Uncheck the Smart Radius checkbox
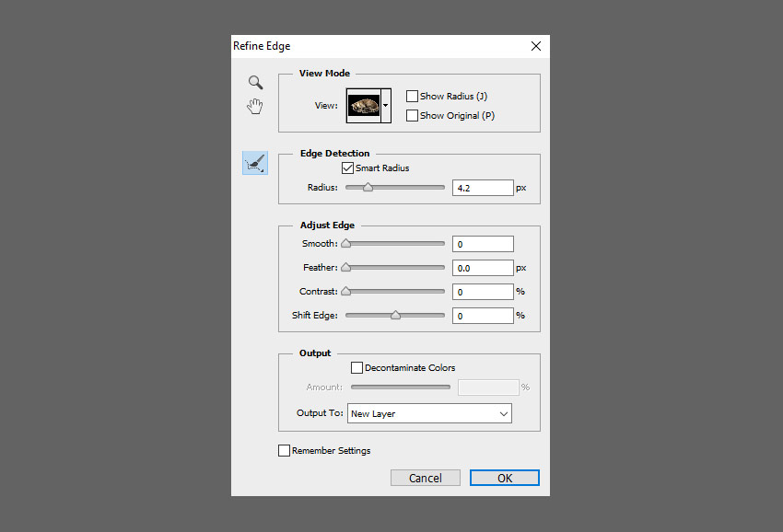 tap(347, 168)
